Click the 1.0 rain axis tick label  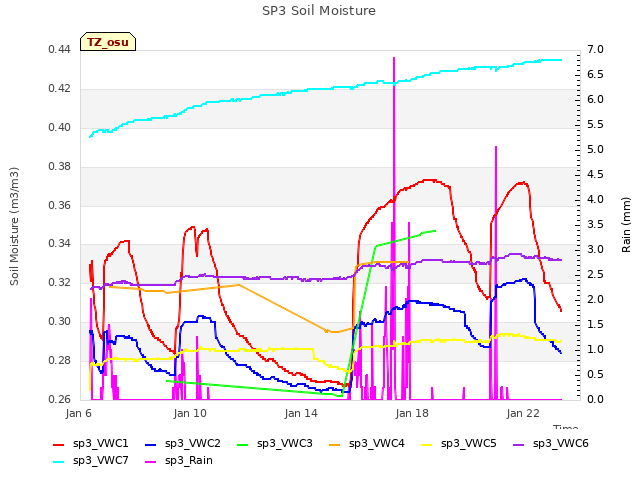[596, 349]
